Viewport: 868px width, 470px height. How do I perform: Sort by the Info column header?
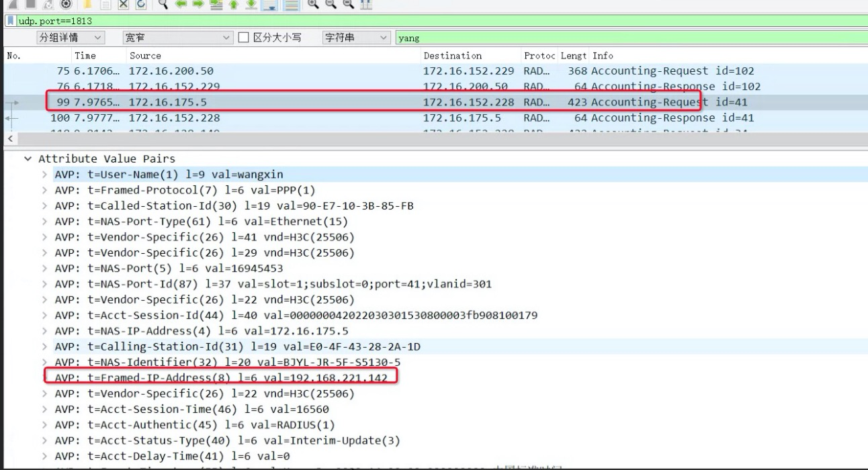pos(729,56)
